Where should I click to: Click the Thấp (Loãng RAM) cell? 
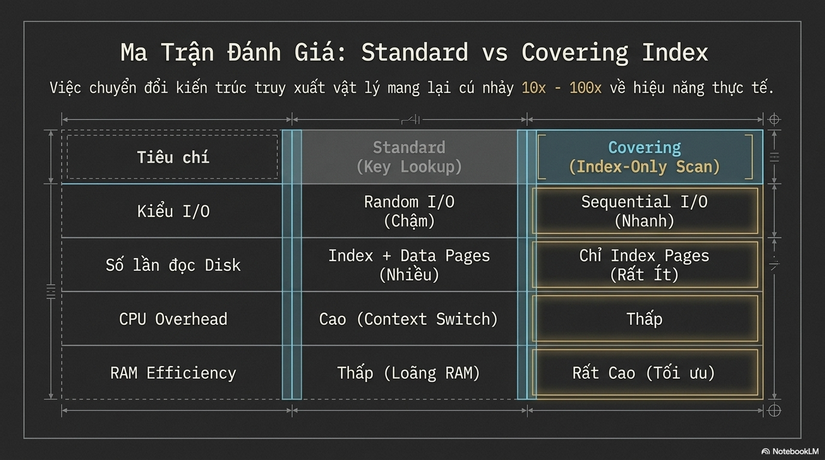pos(409,373)
